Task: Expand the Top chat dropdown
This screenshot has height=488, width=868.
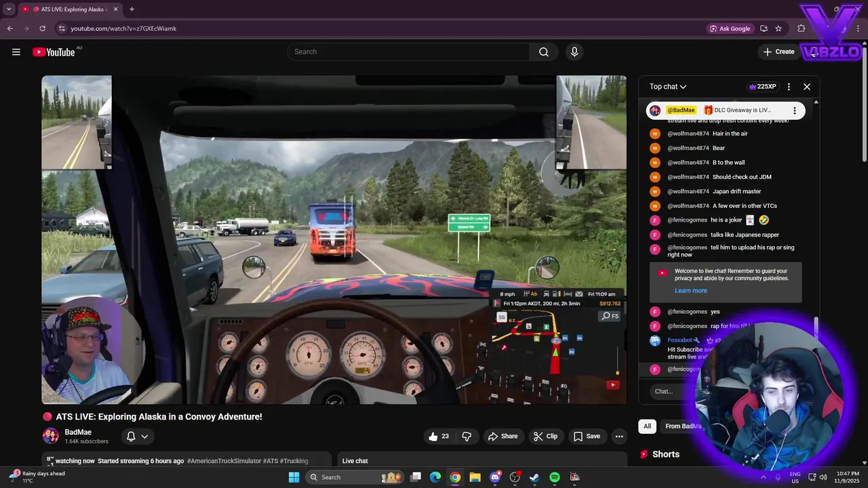Action: pos(668,87)
